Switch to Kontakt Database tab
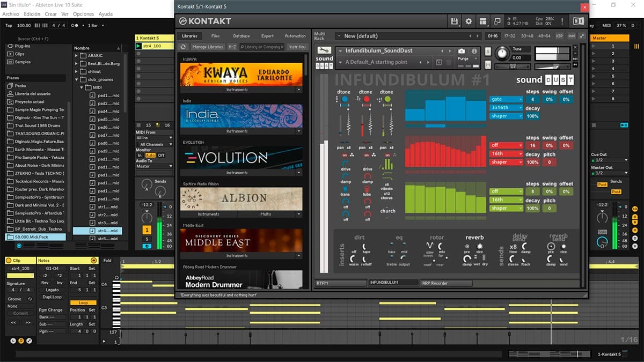The image size is (644, 362). [x=241, y=36]
